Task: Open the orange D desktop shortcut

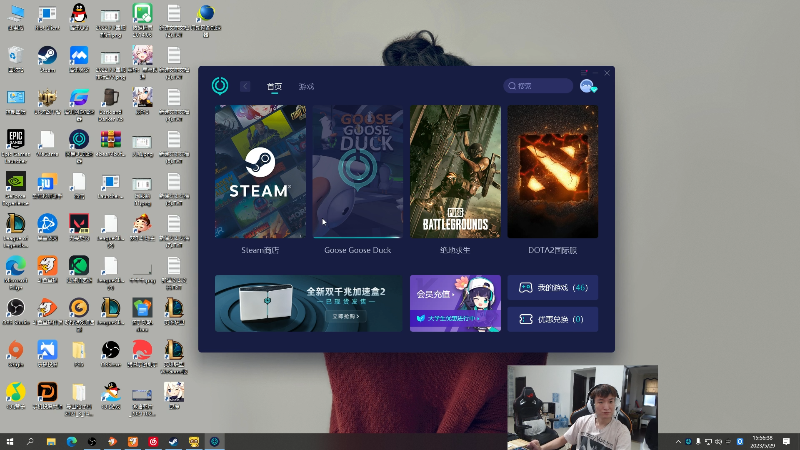Action: pyautogui.click(x=47, y=396)
